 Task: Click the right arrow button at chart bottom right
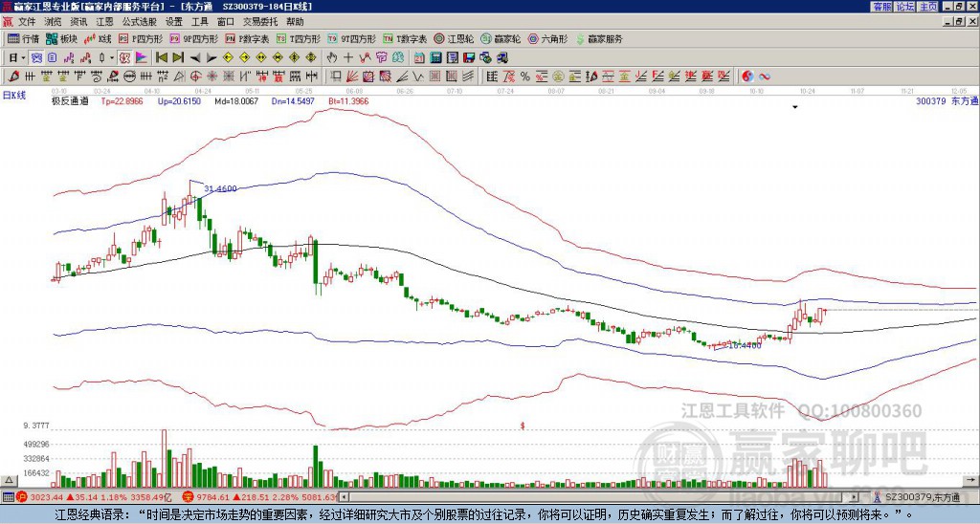pyautogui.click(x=970, y=480)
